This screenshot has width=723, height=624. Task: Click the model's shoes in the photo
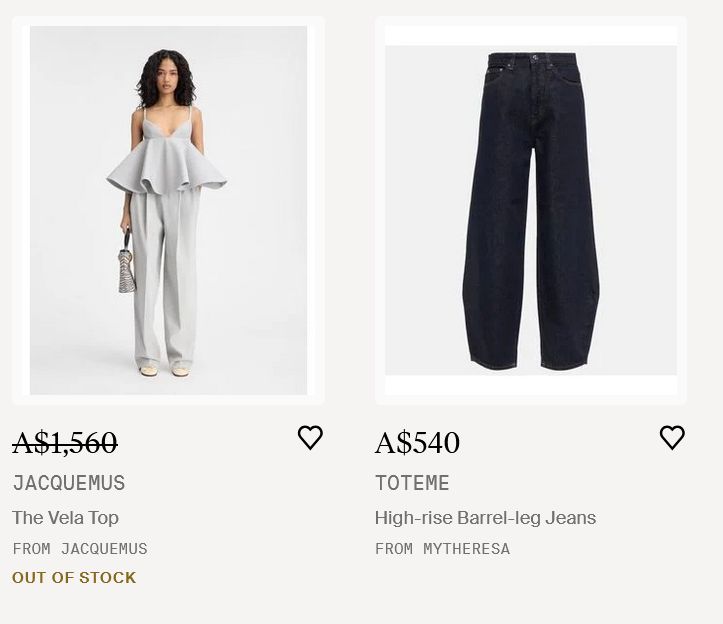pyautogui.click(x=164, y=370)
